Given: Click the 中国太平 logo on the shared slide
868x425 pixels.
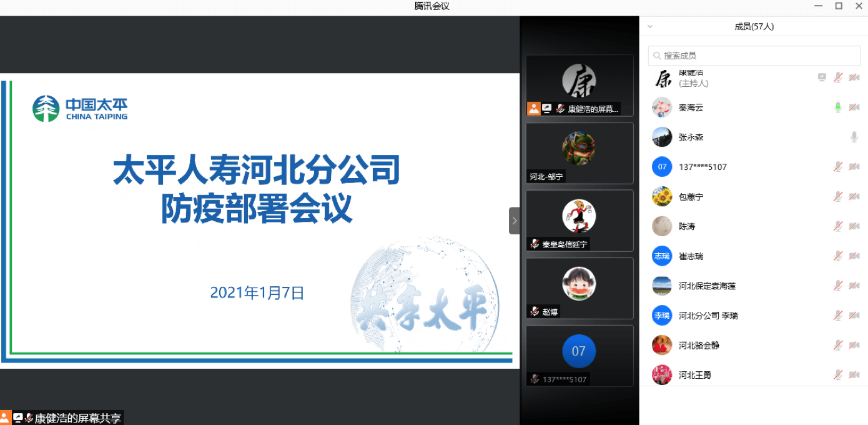Looking at the screenshot, I should tap(80, 109).
